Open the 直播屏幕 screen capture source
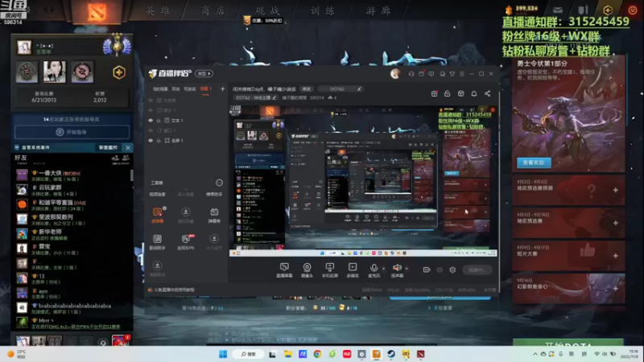Image resolution: width=644 pixels, height=362 pixels. [284, 270]
